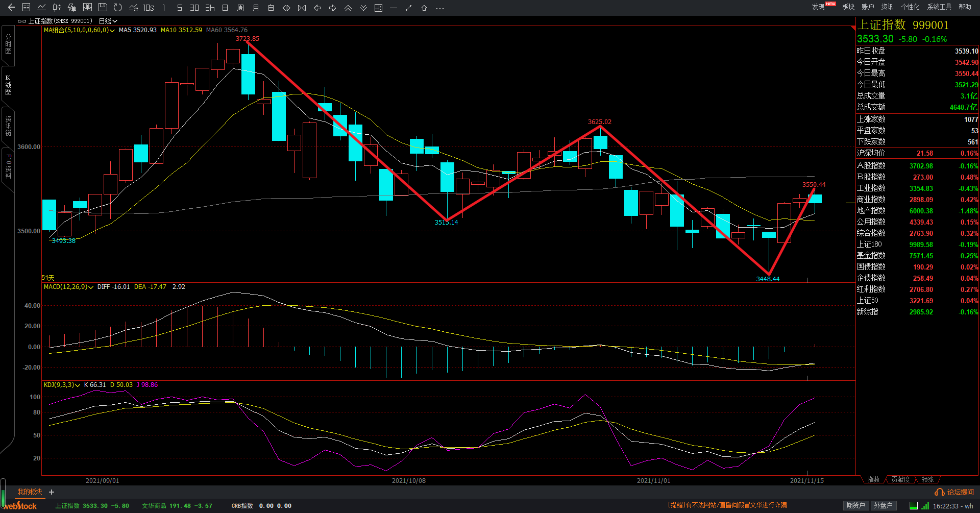Click the back arrow icon in the toolbar
The width and height of the screenshot is (980, 513).
[x=11, y=8]
